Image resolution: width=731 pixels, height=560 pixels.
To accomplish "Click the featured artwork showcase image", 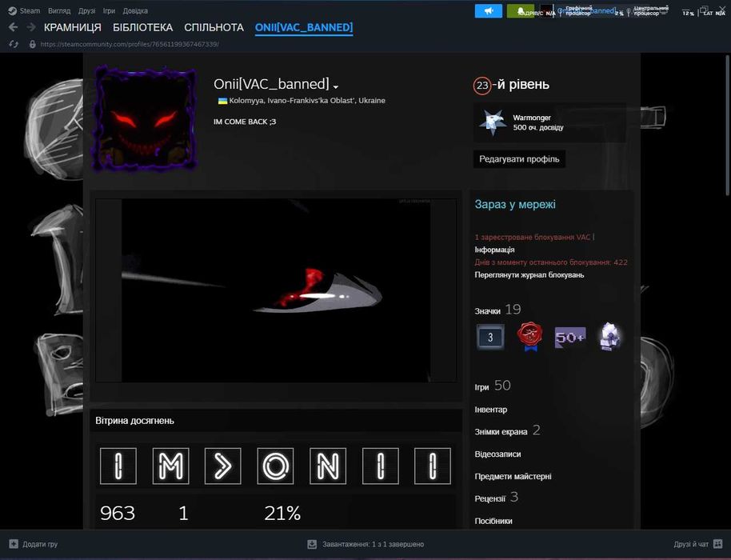I will (x=276, y=290).
